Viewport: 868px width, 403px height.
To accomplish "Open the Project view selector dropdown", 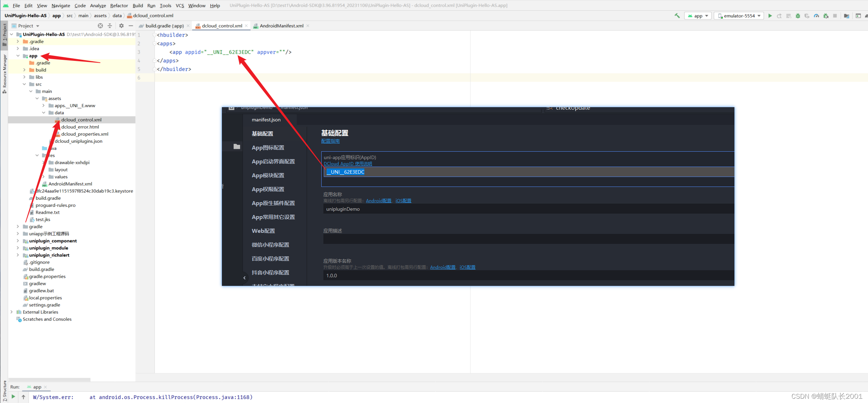I will coord(25,26).
